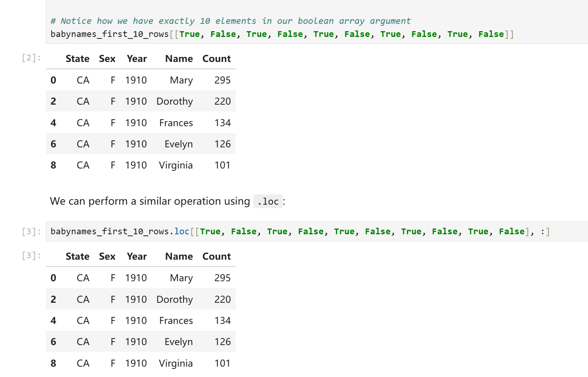Click the Sex header in the first table
The image size is (588, 377).
(107, 59)
